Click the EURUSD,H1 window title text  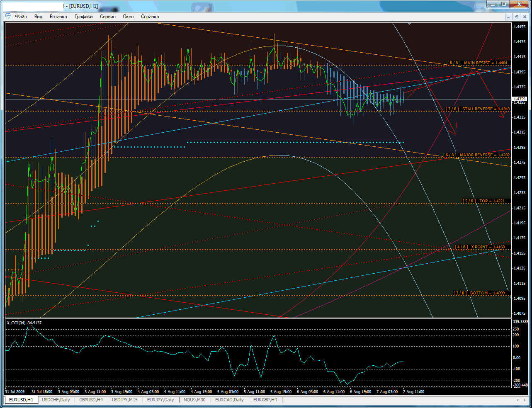tap(83, 6)
